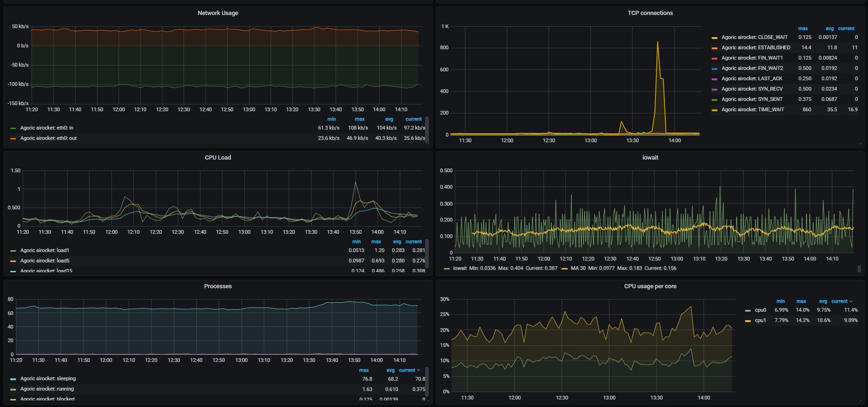Open the Processes panel title menu
Screen dimensions: 868x407
click(218, 286)
